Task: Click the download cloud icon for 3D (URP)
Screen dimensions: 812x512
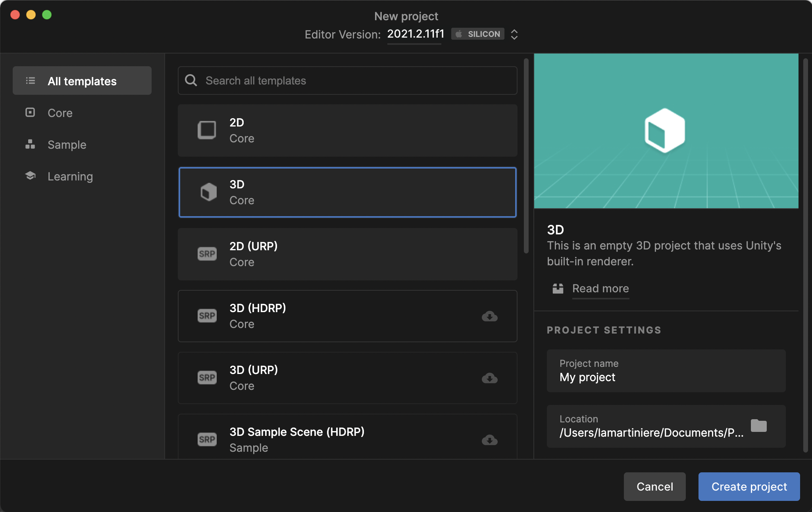Action: tap(489, 378)
